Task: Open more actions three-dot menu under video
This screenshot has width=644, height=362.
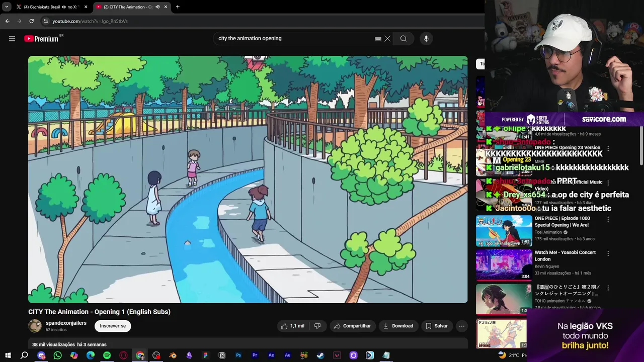Action: point(461,326)
